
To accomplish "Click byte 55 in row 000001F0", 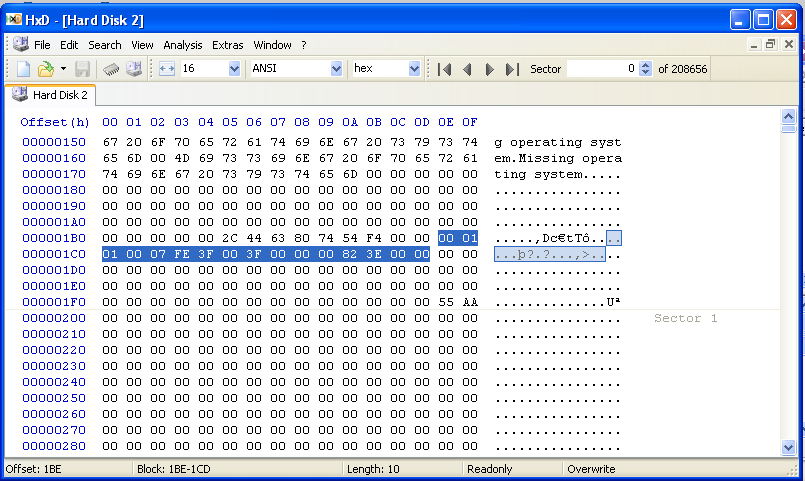I will pyautogui.click(x=446, y=302).
